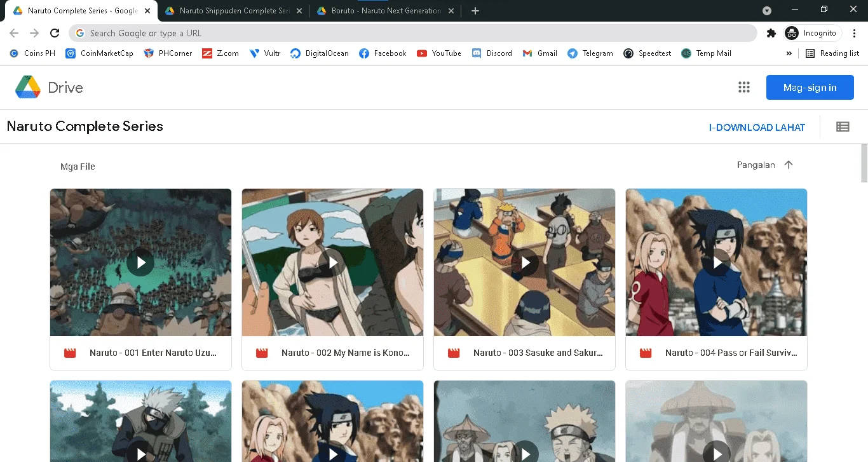Open the Reading list

pos(832,53)
